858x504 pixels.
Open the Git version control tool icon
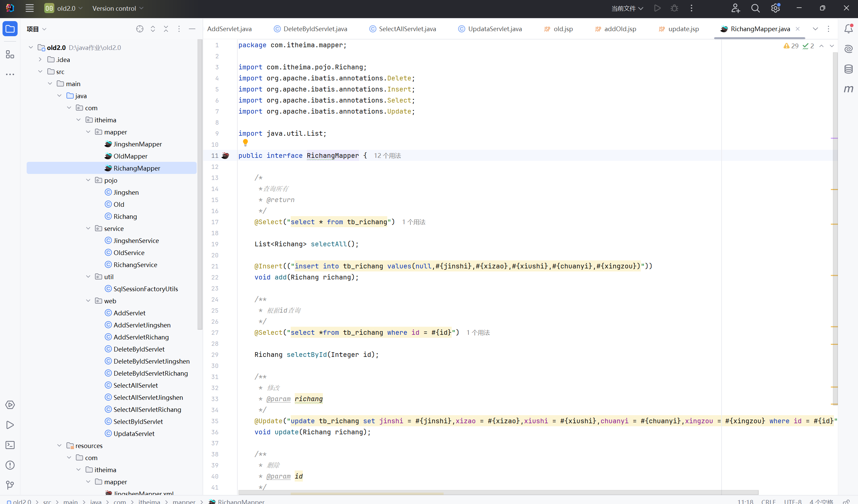click(x=10, y=485)
